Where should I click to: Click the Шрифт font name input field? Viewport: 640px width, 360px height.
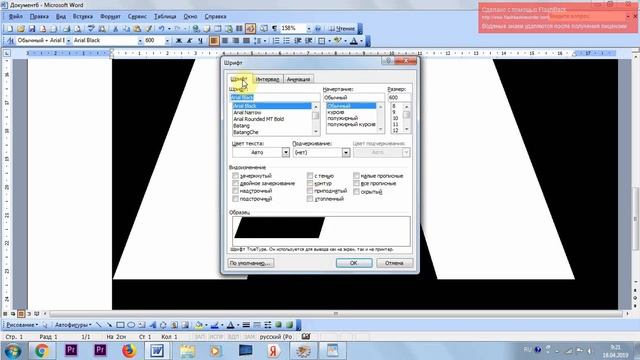[x=275, y=98]
